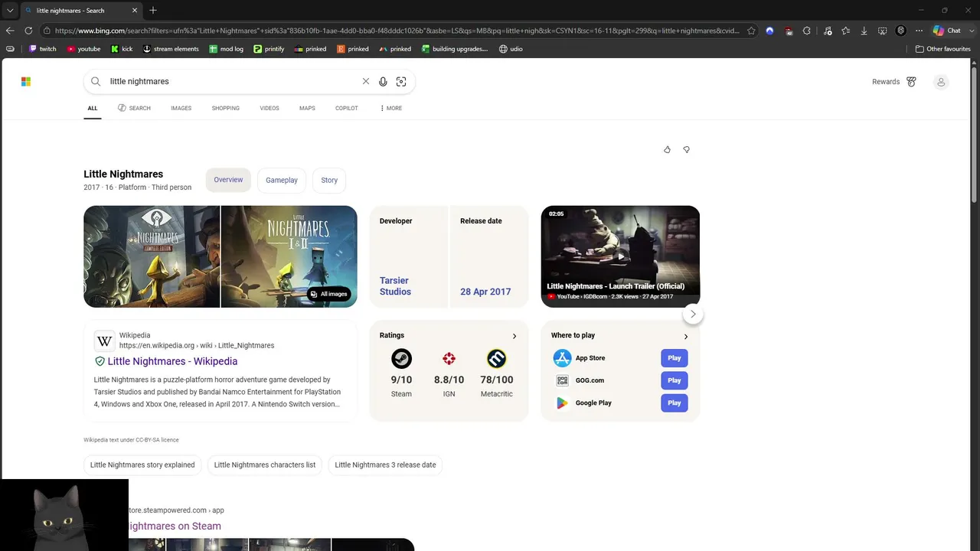The image size is (980, 551).
Task: Open the Metacritic rating icon
Action: (497, 358)
